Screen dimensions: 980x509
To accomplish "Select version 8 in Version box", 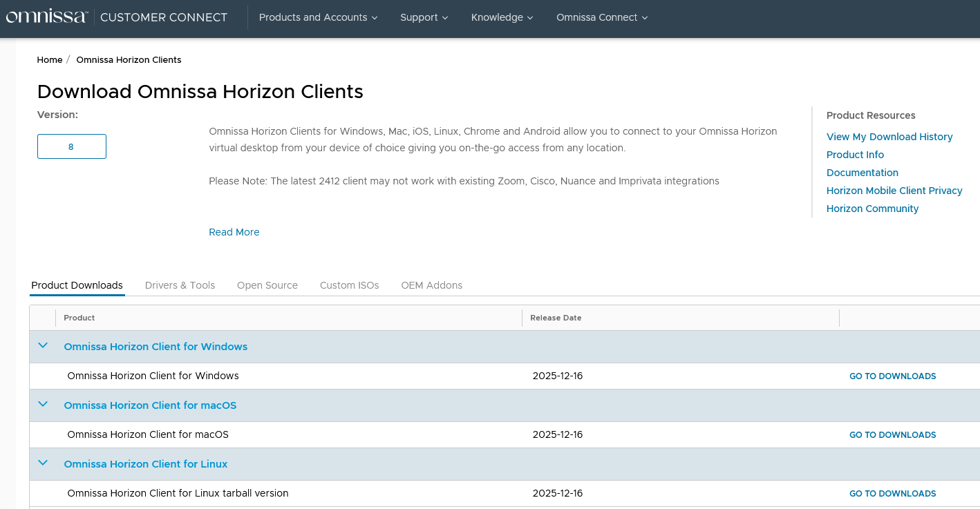I will point(71,146).
